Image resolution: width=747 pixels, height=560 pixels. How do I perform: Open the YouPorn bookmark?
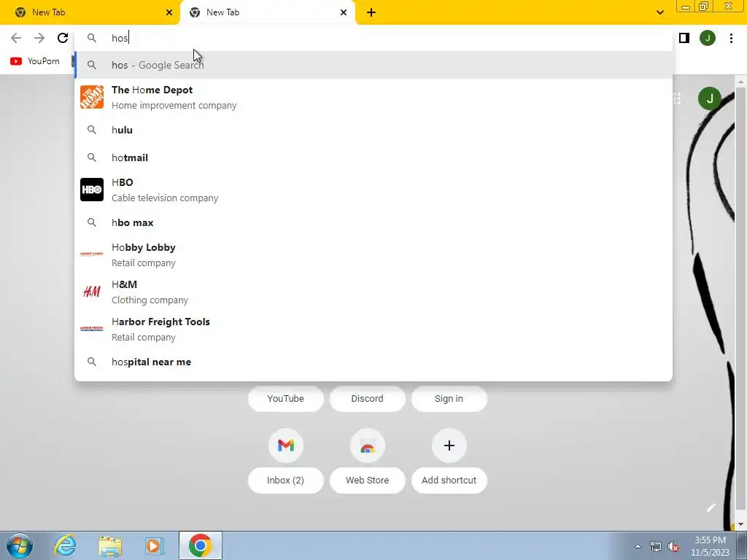pyautogui.click(x=35, y=61)
